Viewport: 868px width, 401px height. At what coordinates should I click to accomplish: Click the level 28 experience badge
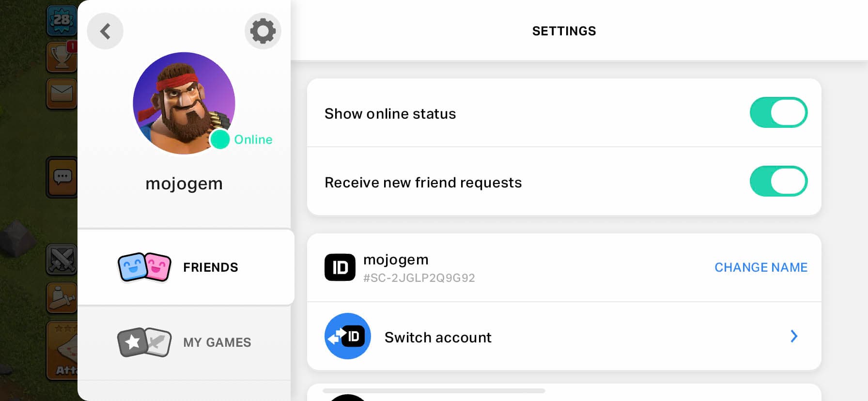coord(62,20)
